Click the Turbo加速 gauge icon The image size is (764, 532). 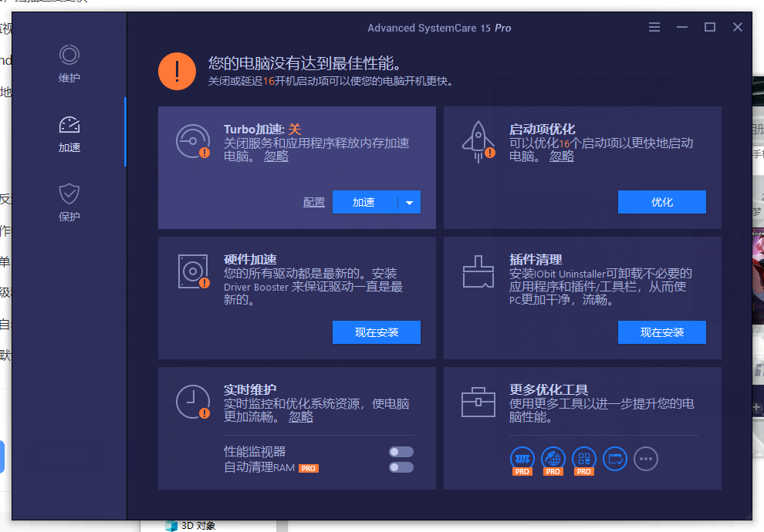pos(192,140)
